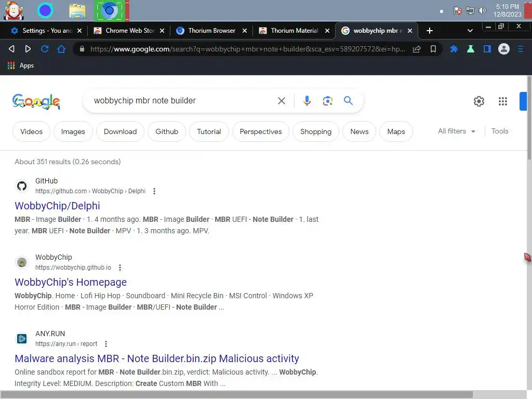The width and height of the screenshot is (532, 399).
Task: Start a voice search with the microphone
Action: pyautogui.click(x=307, y=101)
